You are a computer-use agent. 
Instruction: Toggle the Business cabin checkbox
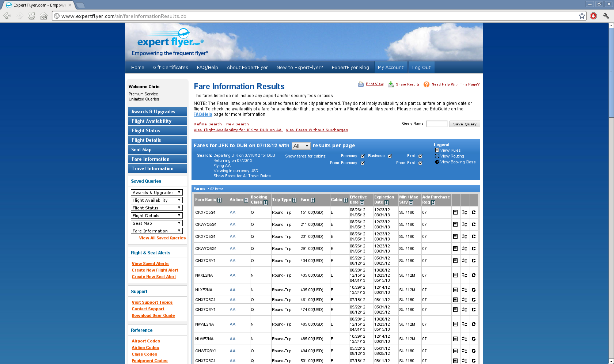(x=390, y=156)
